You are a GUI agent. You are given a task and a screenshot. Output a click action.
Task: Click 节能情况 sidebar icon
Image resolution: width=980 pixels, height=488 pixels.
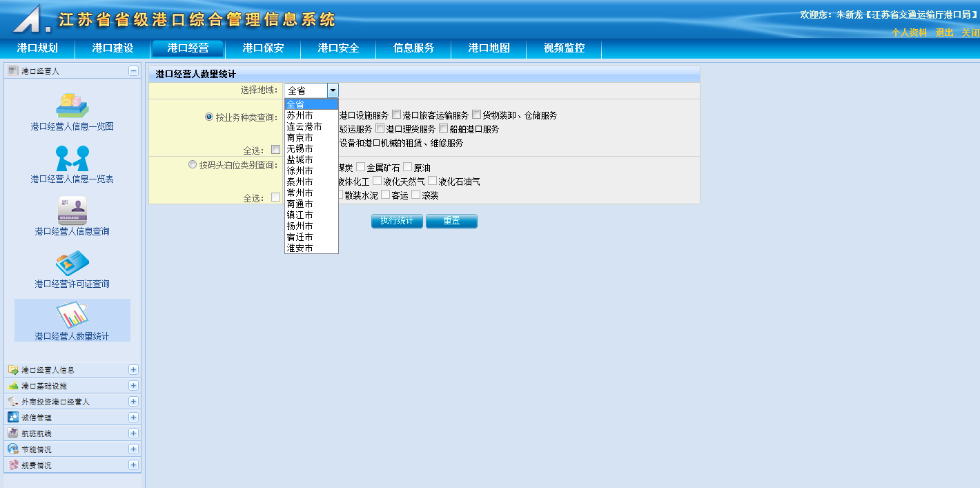[13, 449]
